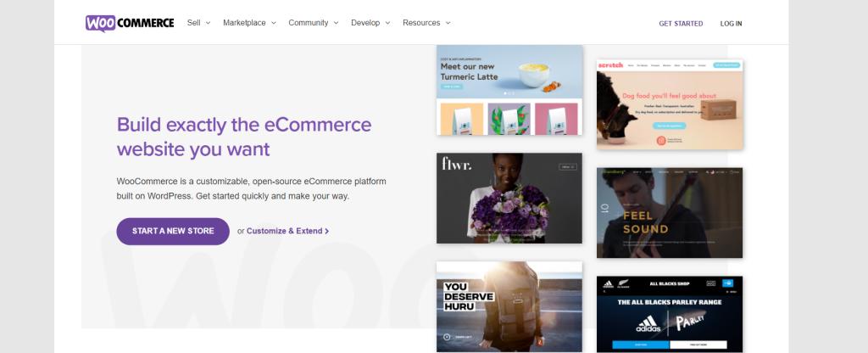Open the flwr. flower store thumbnail
Screen dimensions: 868x353
(509, 199)
